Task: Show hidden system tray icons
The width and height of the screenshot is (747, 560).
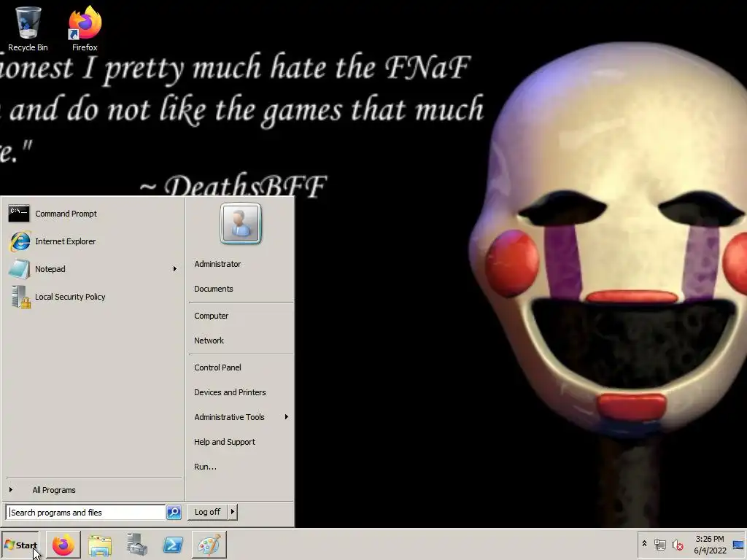Action: point(645,544)
